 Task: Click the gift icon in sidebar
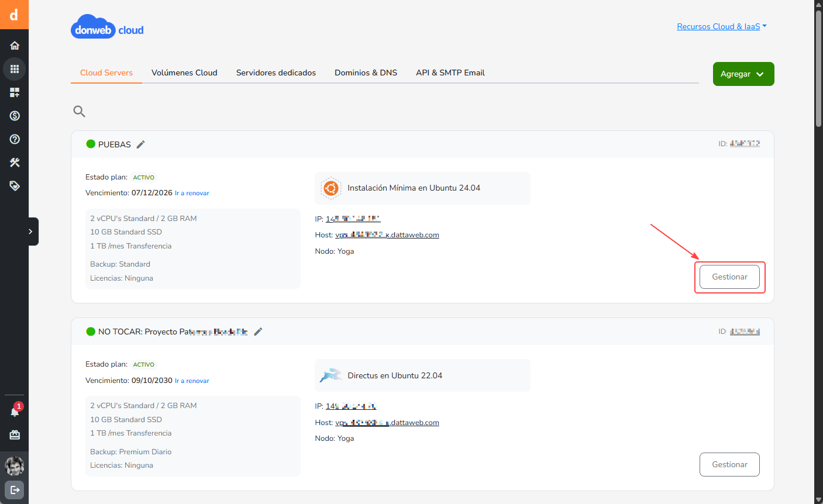15,435
